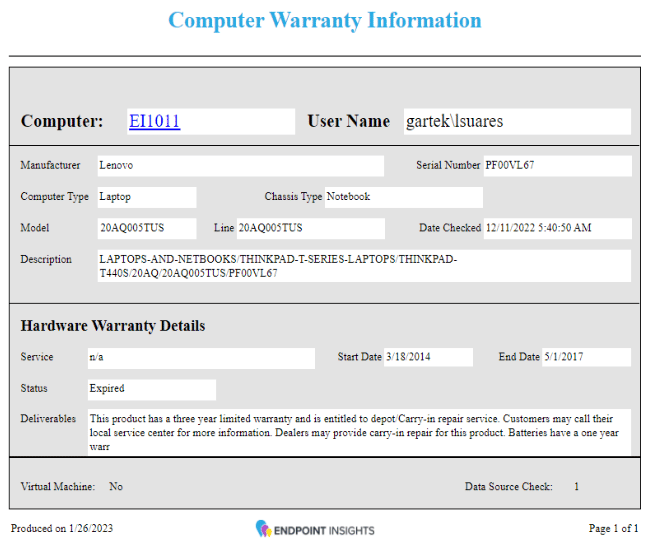
Task: Click the Data Source Check: label
Action: (509, 487)
